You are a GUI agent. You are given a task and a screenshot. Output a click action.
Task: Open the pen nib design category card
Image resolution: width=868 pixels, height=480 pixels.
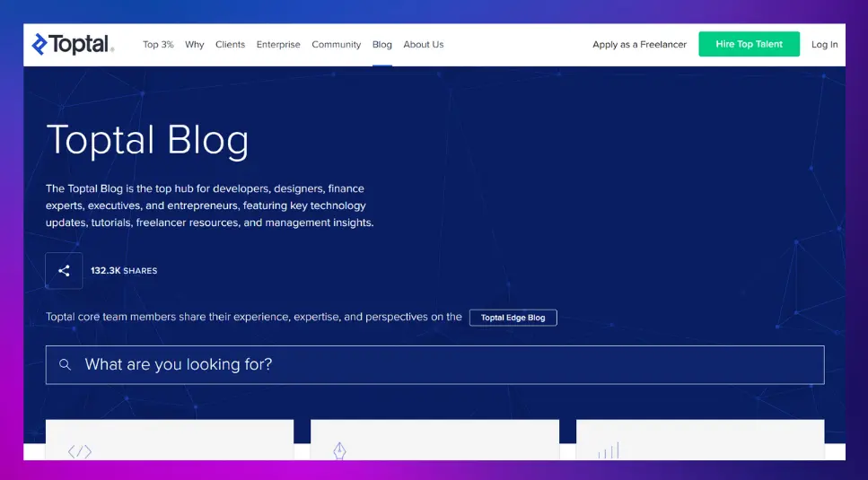[434, 440]
